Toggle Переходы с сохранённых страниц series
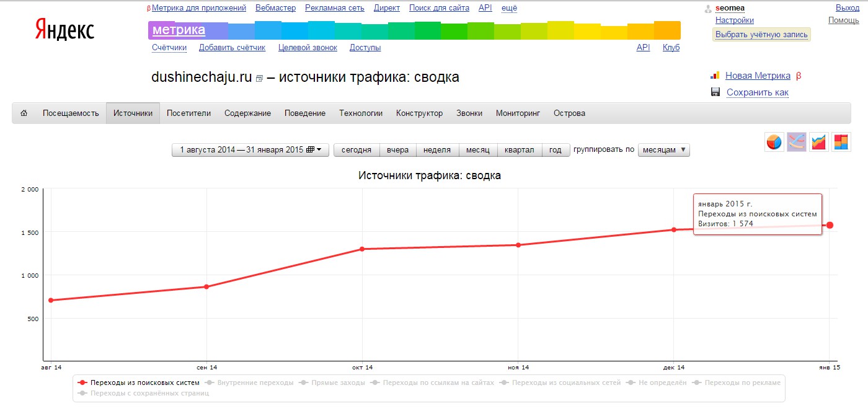Image resolution: width=868 pixels, height=411 pixels. pos(143,393)
